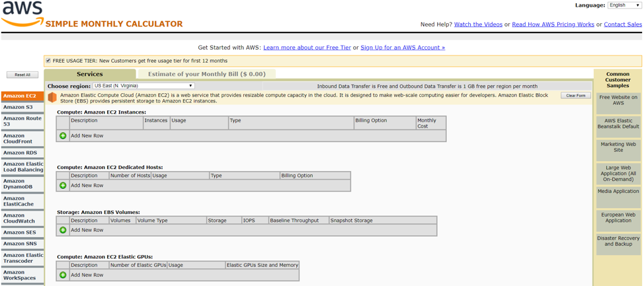Add new row in EBS Volumes table
Viewport: 644px width, 286px height.
coord(63,231)
